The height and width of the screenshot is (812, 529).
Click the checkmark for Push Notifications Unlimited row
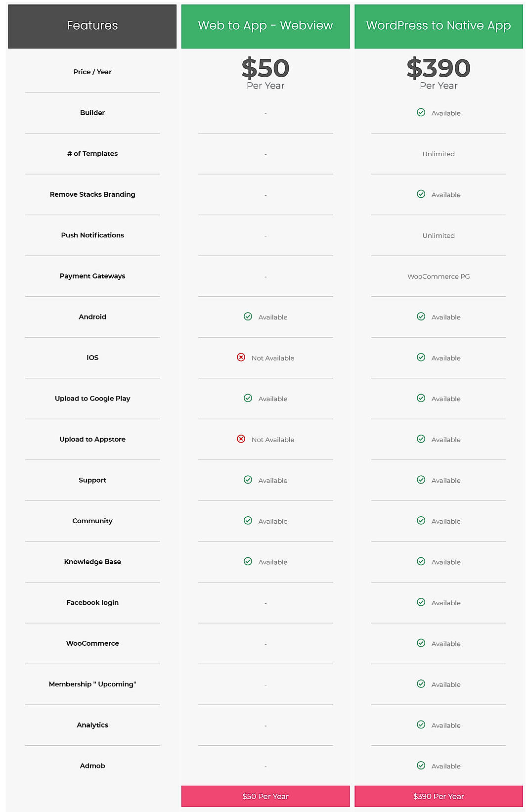[x=438, y=236]
